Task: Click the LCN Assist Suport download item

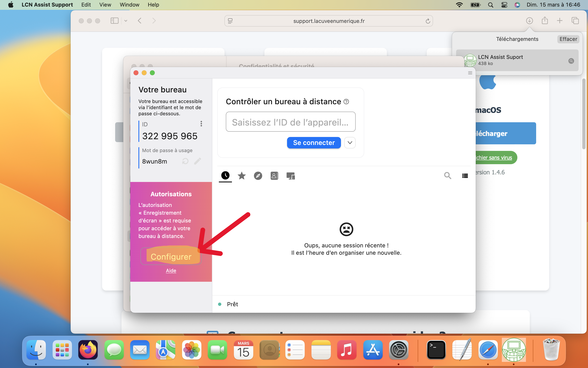Action: (517, 60)
